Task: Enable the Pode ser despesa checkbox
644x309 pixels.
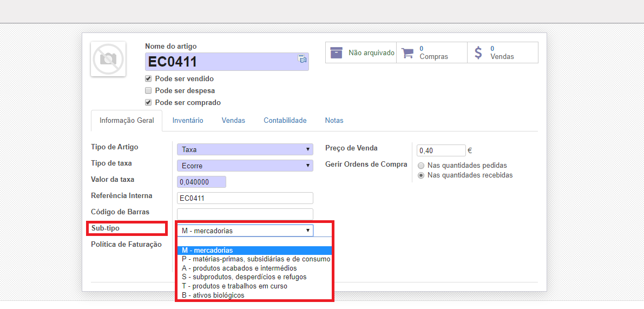Action: coord(148,90)
